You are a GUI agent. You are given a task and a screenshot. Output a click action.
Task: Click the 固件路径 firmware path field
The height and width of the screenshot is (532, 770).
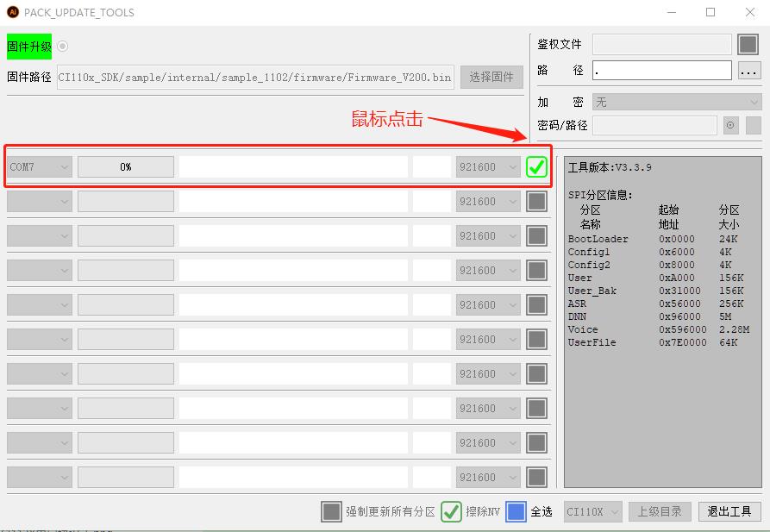[255, 77]
